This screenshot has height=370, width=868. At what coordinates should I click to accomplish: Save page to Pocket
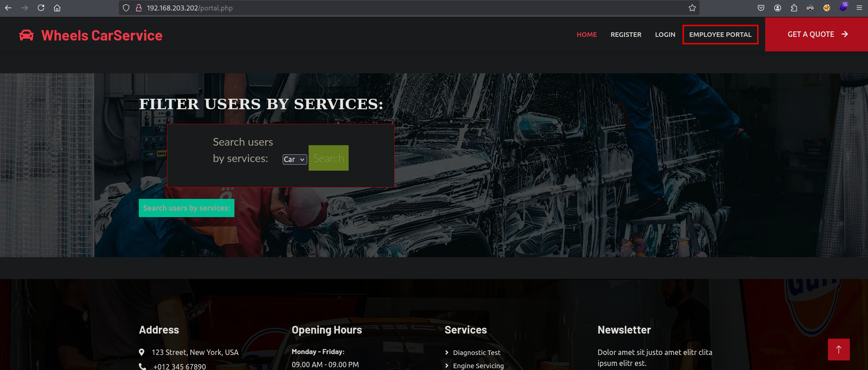click(761, 8)
